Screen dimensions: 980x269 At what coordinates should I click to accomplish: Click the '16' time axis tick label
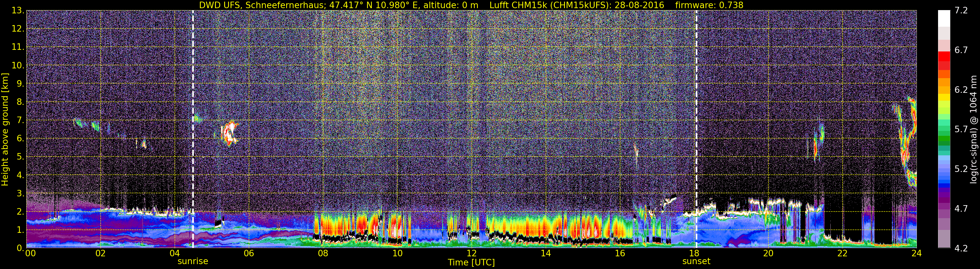[x=620, y=253]
